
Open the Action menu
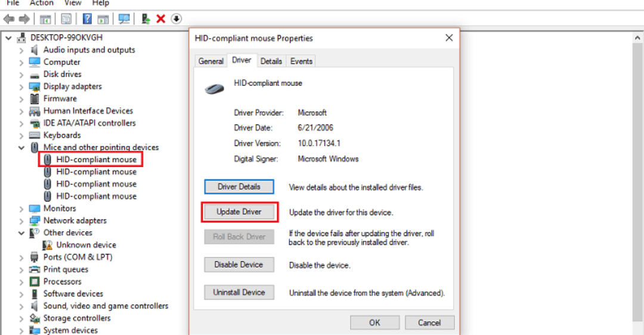[x=42, y=4]
